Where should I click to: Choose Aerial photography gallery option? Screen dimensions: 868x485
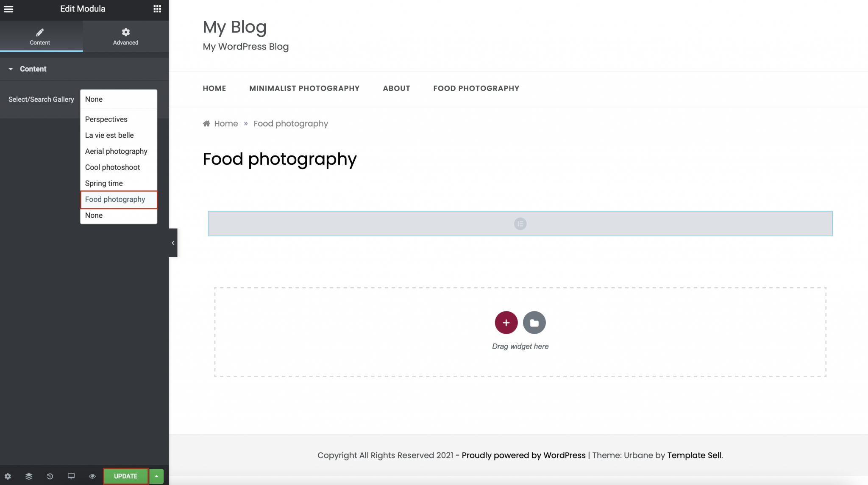tap(116, 151)
